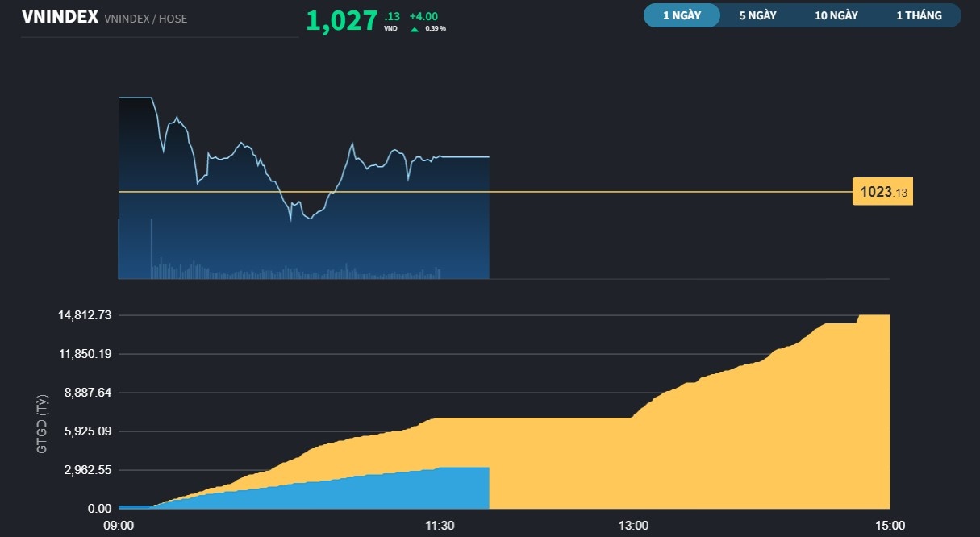This screenshot has height=537, width=980.
Task: Select the 1 NGÀY time range tab
Action: (x=682, y=15)
